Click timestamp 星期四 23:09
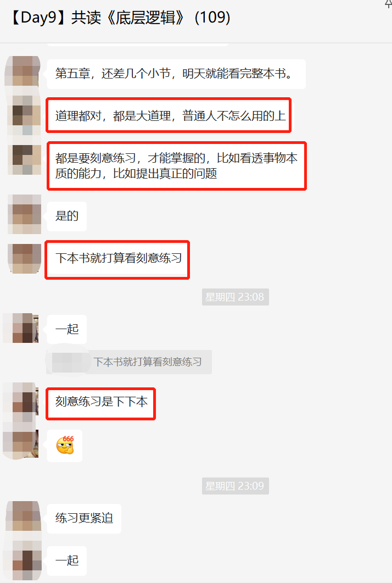 235,486
